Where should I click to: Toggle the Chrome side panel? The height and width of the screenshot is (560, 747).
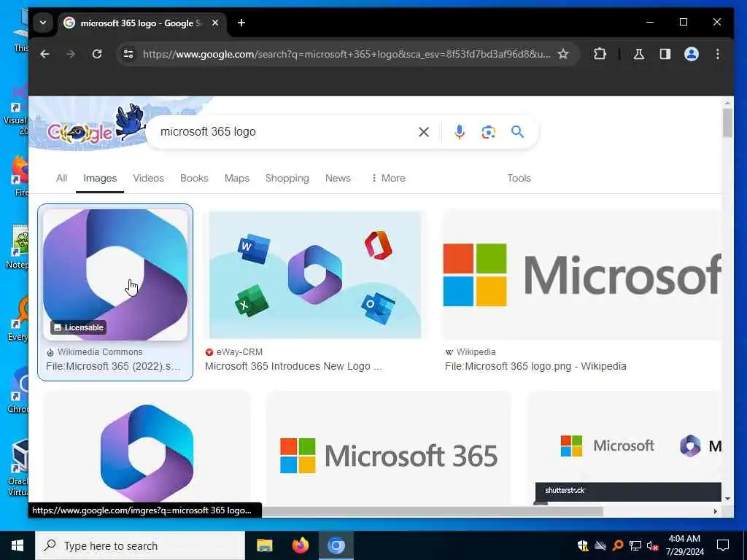tap(665, 54)
